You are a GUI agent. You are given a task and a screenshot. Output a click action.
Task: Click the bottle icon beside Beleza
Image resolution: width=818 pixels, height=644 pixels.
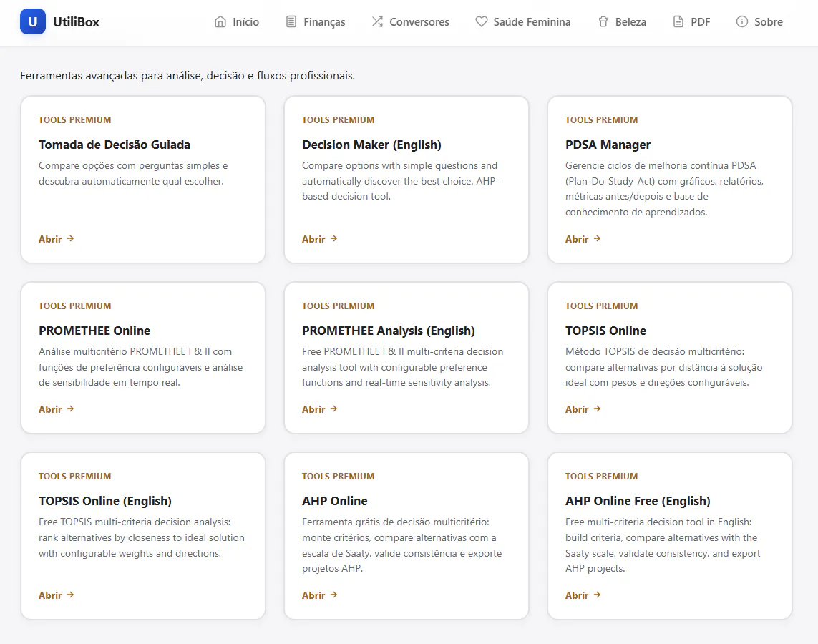(x=603, y=22)
